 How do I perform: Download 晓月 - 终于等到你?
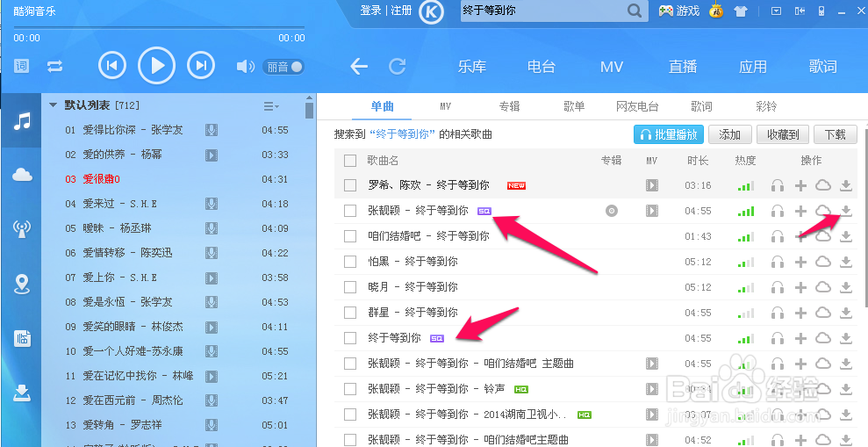(846, 287)
